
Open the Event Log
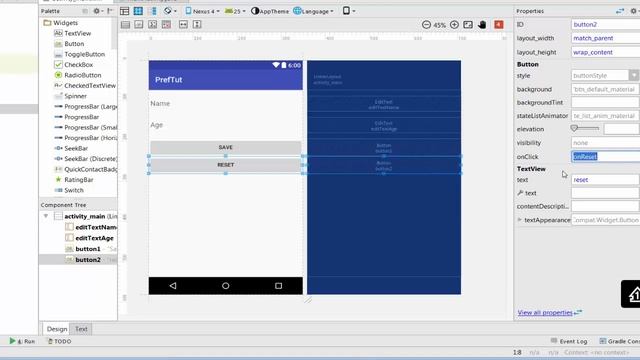(569, 341)
